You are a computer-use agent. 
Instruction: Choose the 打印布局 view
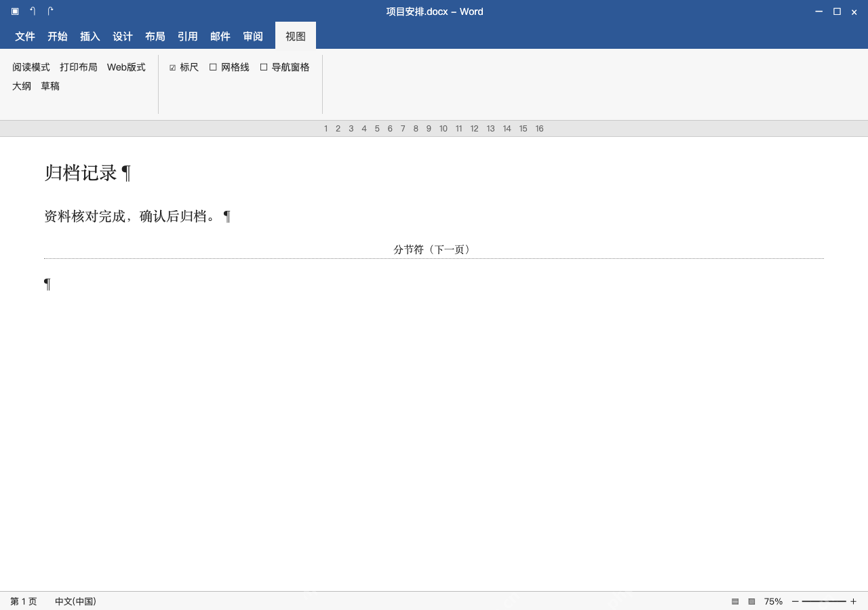coord(79,67)
